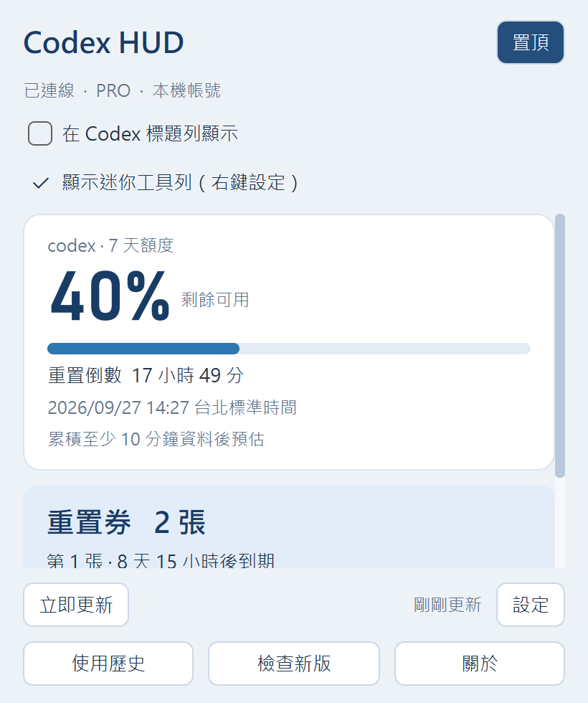This screenshot has width=588, height=703.
Task: Click the 第 1 張 expiry line
Action: click(161, 560)
